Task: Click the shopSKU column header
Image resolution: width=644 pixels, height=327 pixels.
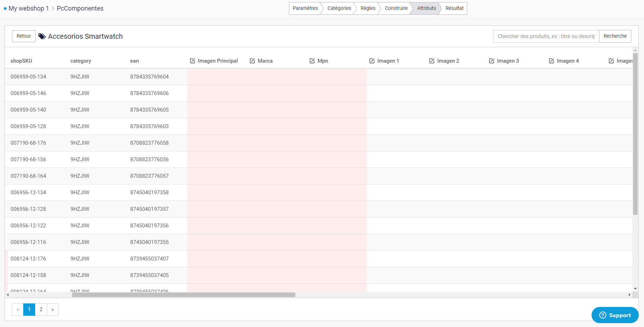Action: 21,61
